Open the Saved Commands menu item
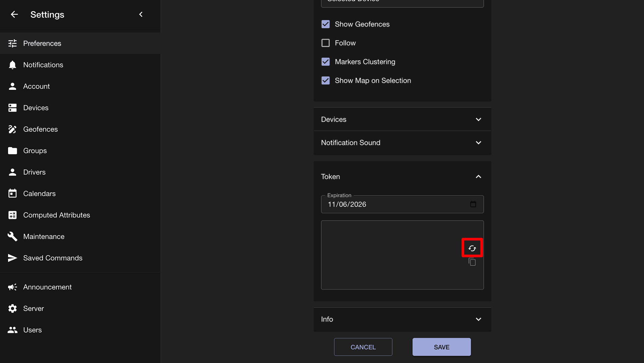The height and width of the screenshot is (363, 644). [x=80, y=258]
